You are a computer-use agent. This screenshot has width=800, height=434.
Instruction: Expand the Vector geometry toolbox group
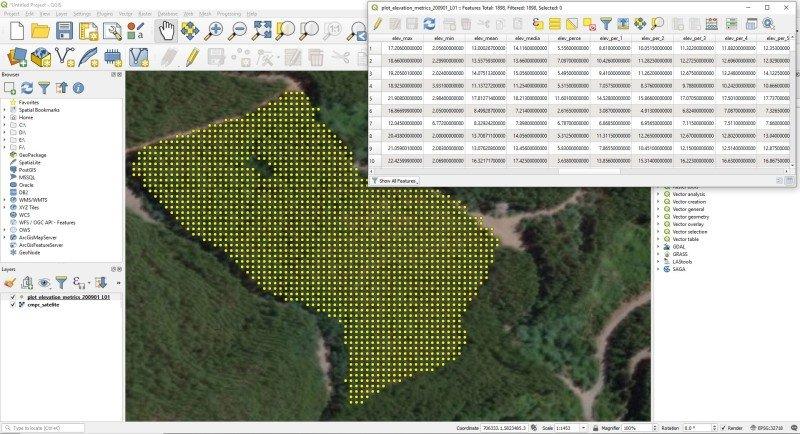(658, 216)
